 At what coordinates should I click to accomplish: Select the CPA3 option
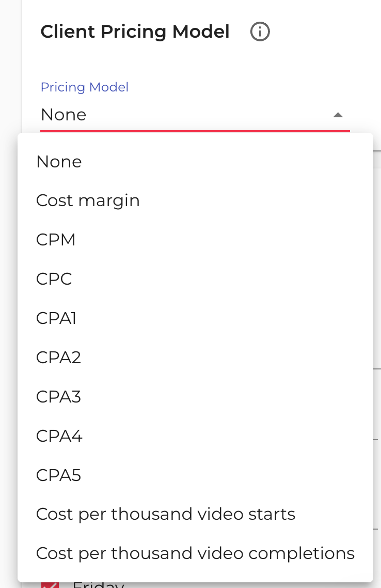click(58, 397)
